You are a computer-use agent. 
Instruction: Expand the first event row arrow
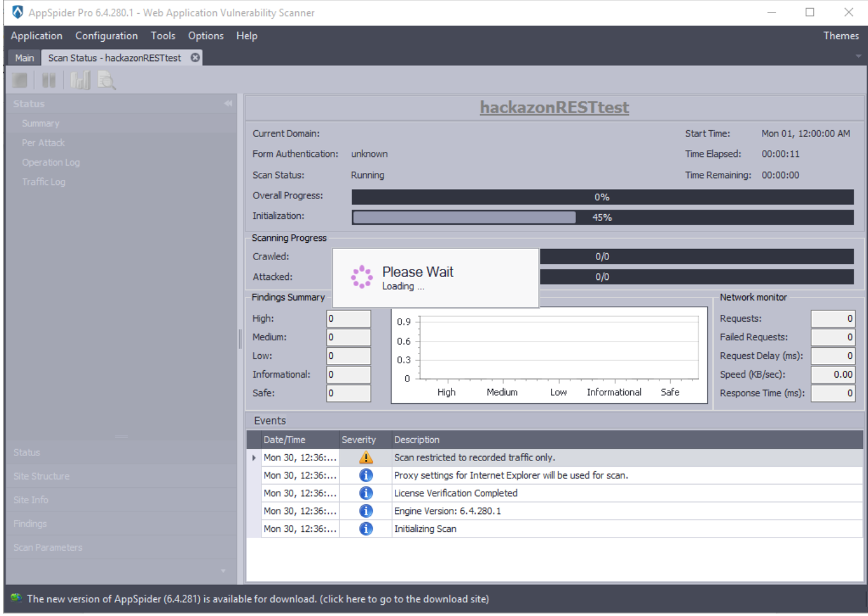(254, 458)
